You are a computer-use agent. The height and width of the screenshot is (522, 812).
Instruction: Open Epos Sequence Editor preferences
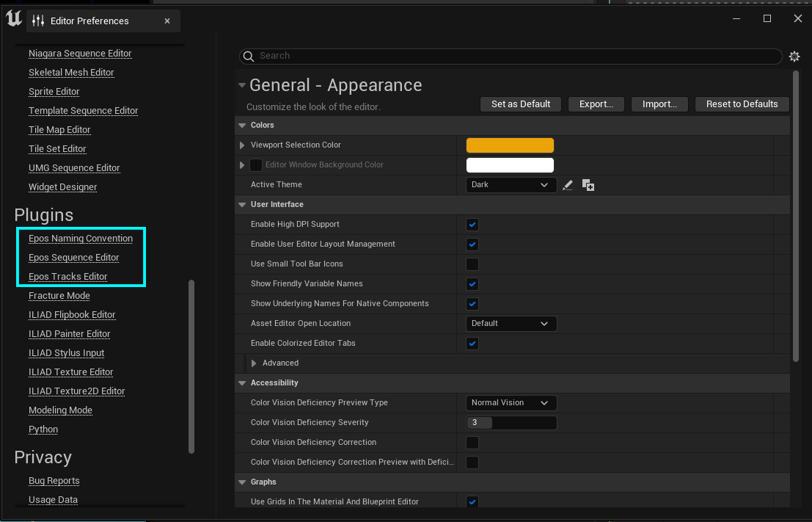pyautogui.click(x=73, y=257)
